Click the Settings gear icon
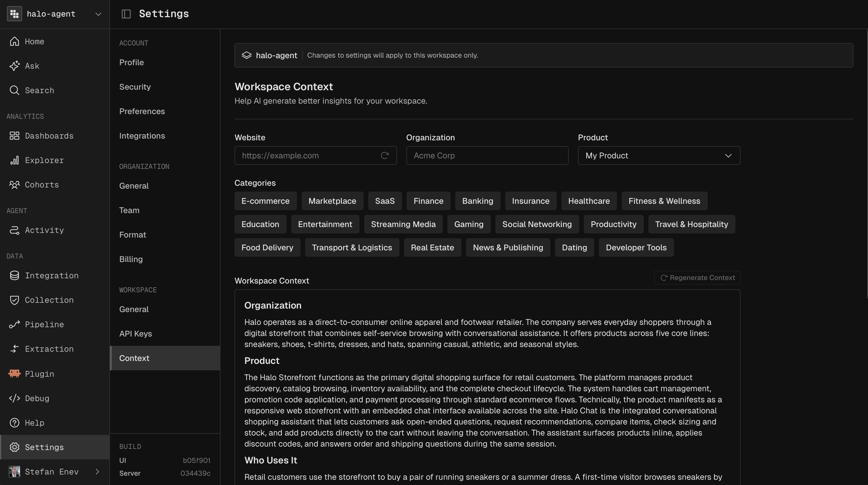The image size is (868, 485). point(14,447)
